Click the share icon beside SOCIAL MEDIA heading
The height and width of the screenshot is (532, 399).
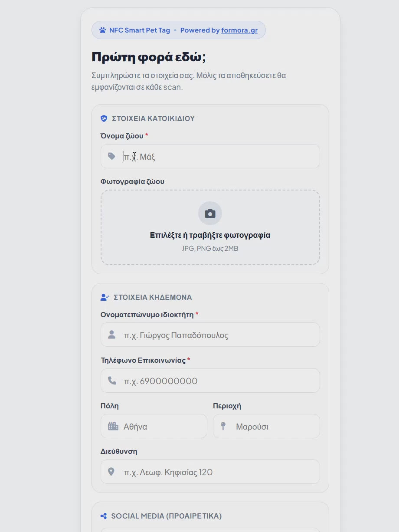[x=104, y=516]
